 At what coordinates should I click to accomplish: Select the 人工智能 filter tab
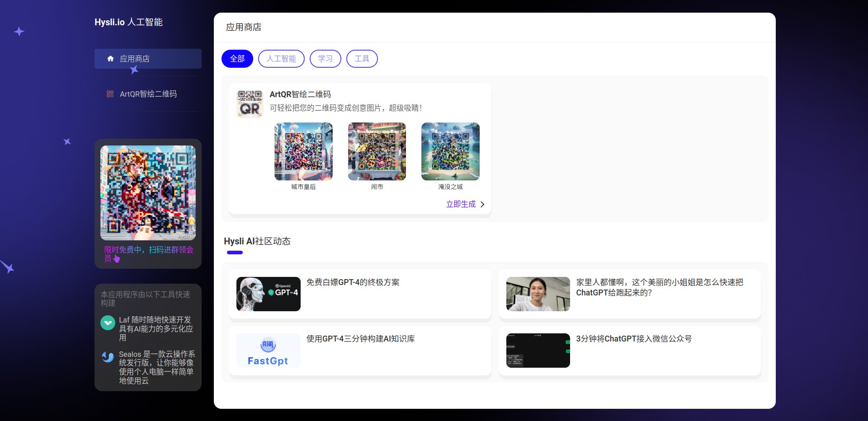(x=281, y=59)
